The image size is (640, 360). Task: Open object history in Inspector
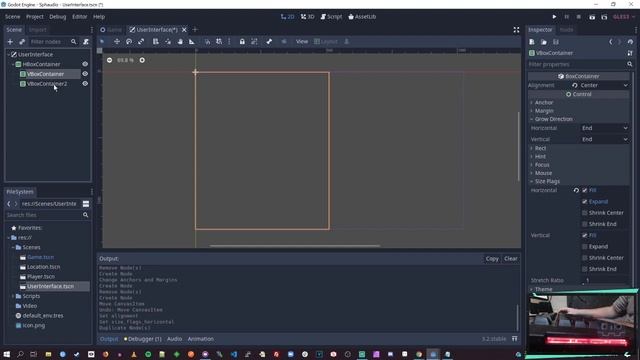[x=630, y=42]
